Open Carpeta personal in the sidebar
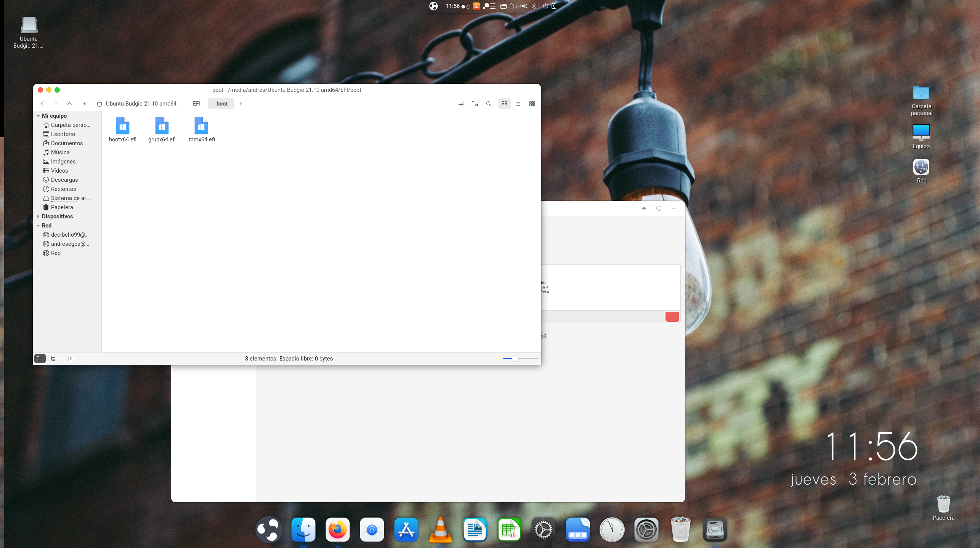 pyautogui.click(x=67, y=125)
